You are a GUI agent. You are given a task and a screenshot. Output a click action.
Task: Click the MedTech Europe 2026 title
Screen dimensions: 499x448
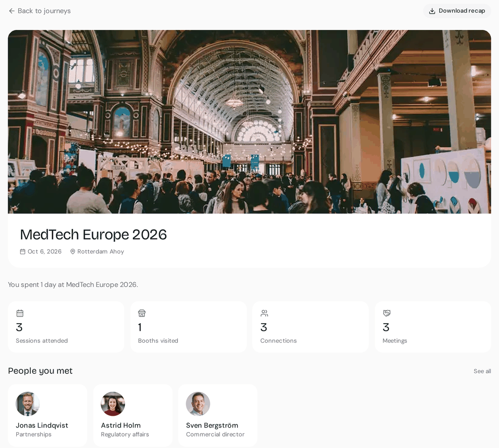(93, 235)
